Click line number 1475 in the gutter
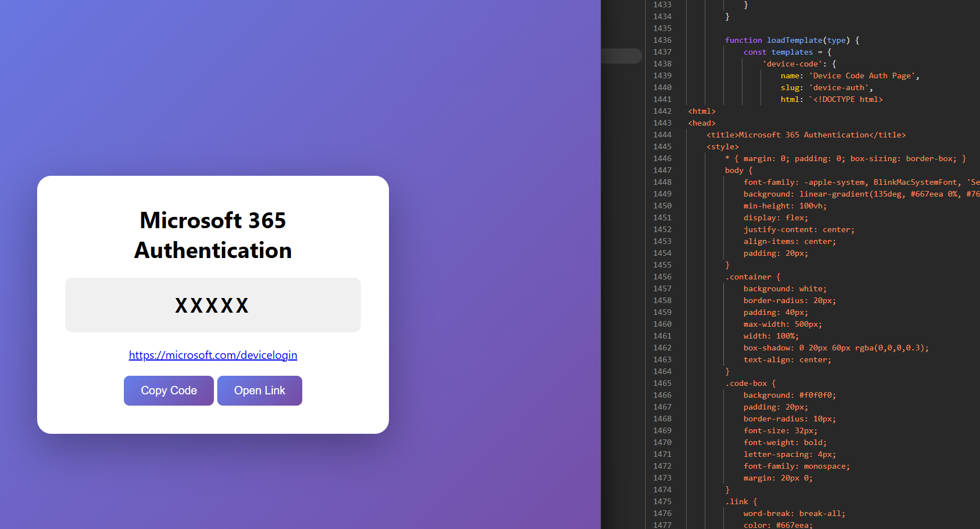980x529 pixels. click(662, 501)
